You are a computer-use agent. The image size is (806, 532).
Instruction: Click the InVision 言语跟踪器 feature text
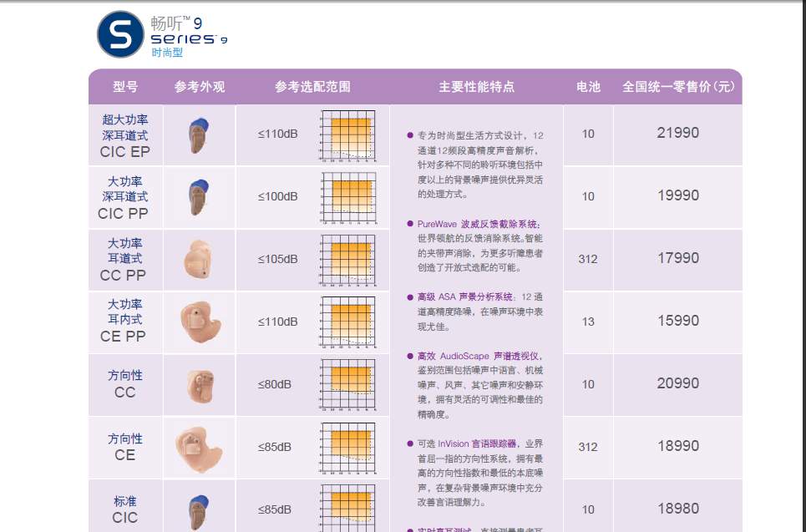pos(477,444)
